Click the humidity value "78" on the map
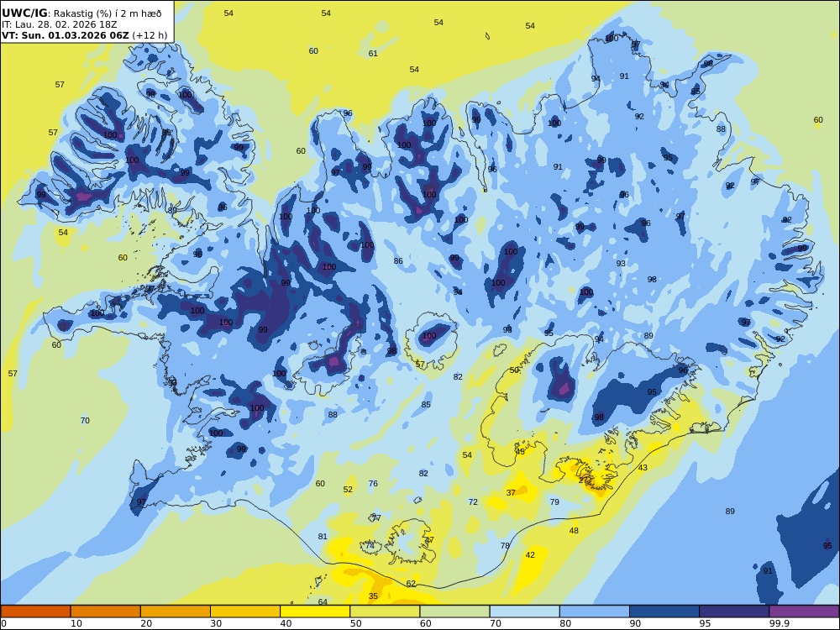 click(505, 545)
